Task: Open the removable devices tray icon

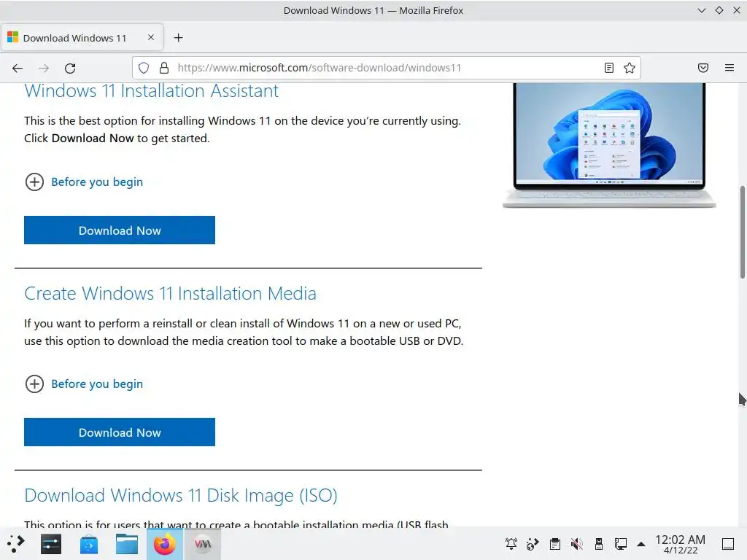Action: click(598, 544)
